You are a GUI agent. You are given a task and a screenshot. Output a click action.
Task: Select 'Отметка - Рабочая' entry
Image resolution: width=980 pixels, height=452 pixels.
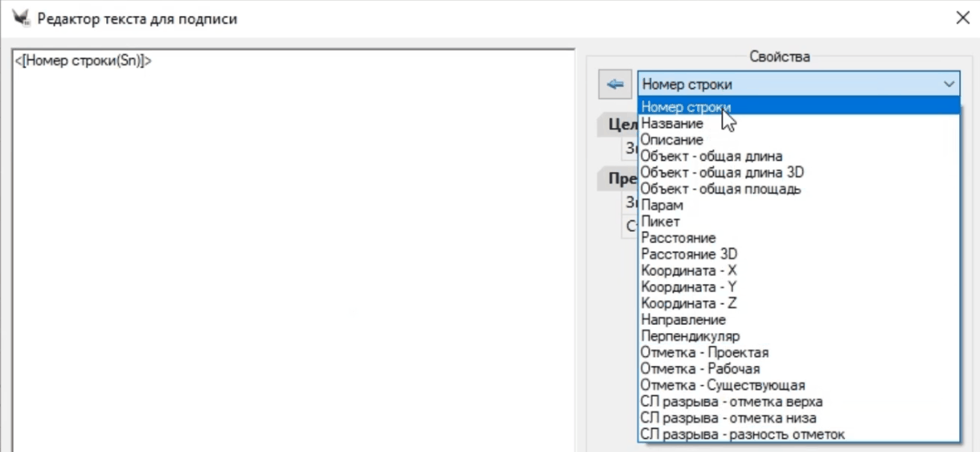click(699, 369)
